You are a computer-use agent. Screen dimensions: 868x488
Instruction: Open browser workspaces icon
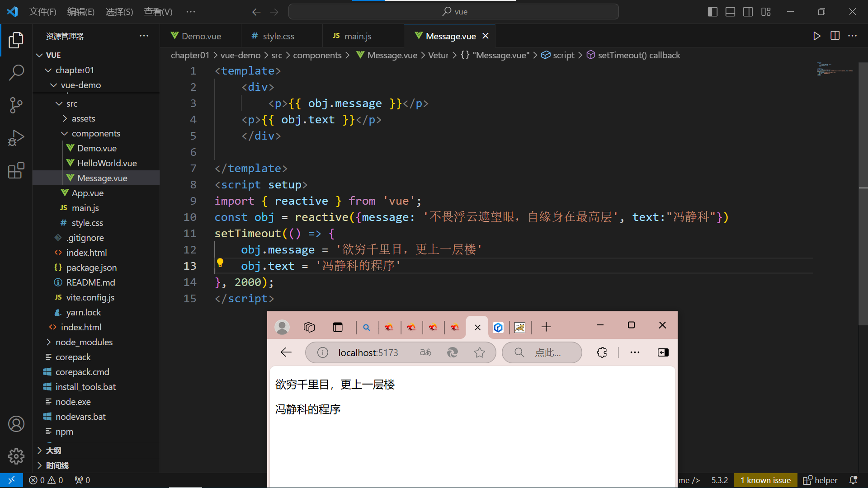[x=309, y=327]
